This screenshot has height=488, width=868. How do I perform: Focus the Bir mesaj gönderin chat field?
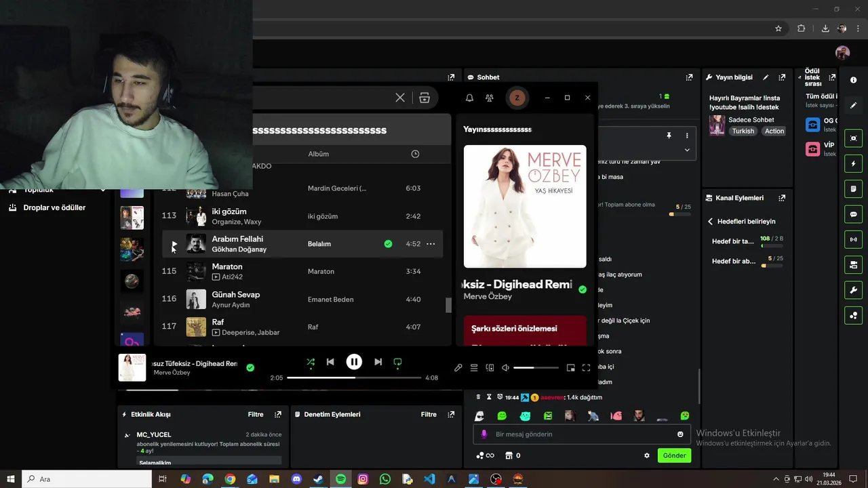click(581, 434)
